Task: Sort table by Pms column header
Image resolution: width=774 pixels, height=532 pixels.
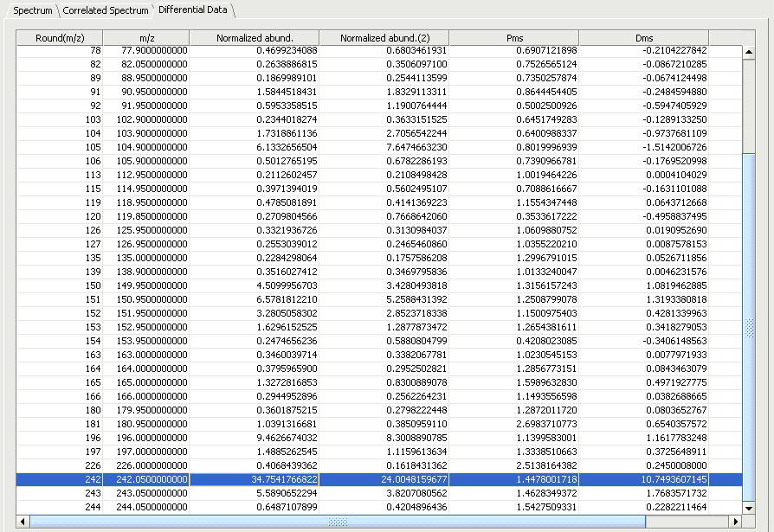Action: [513, 38]
